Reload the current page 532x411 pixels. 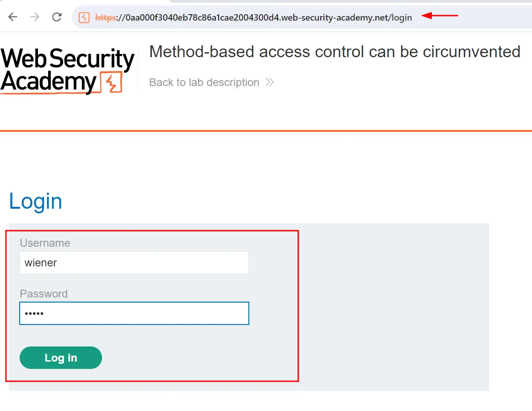point(57,17)
